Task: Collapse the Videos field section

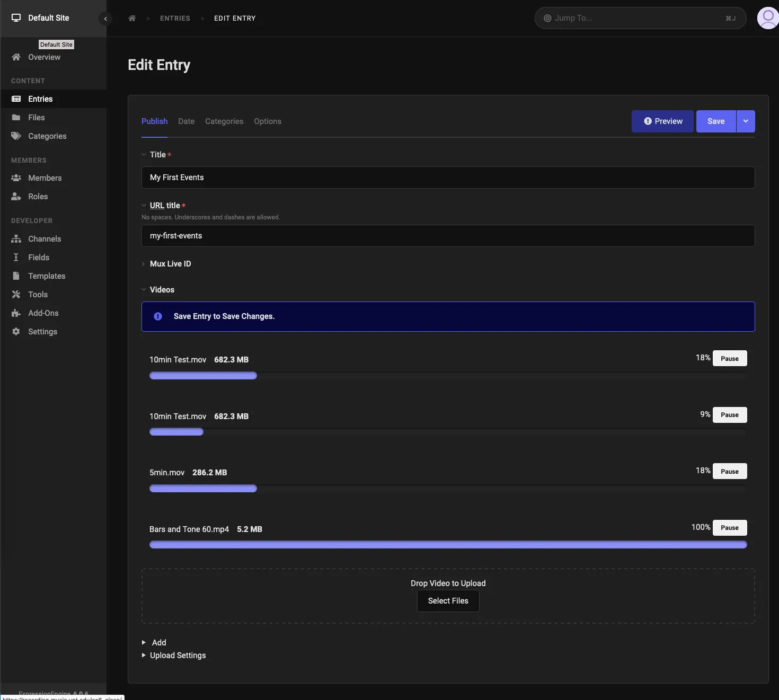Action: [144, 290]
